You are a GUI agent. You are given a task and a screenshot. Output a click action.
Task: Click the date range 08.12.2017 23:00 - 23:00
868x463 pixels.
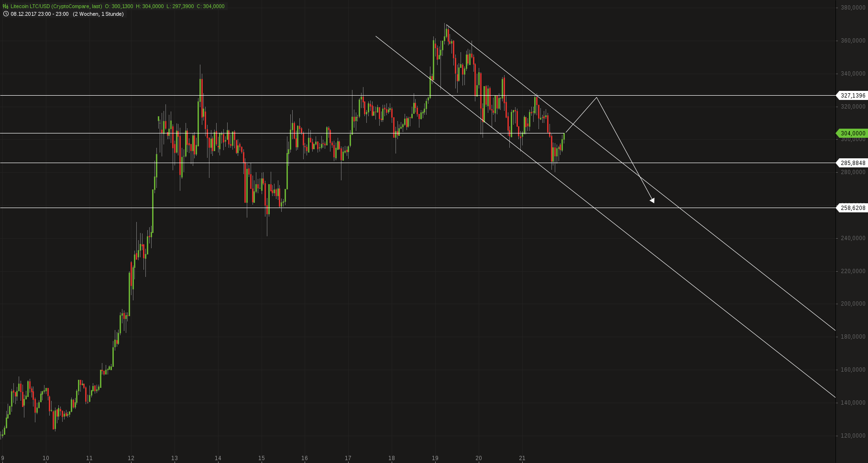tap(40, 14)
